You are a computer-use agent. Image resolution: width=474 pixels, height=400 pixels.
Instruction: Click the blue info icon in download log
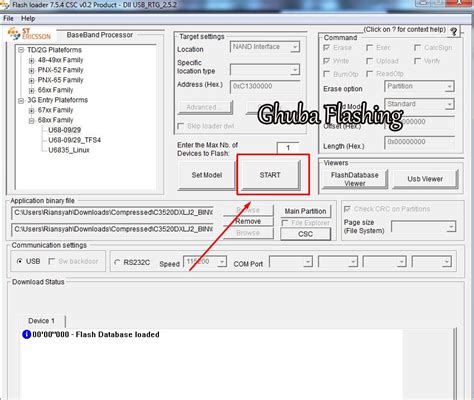point(26,334)
